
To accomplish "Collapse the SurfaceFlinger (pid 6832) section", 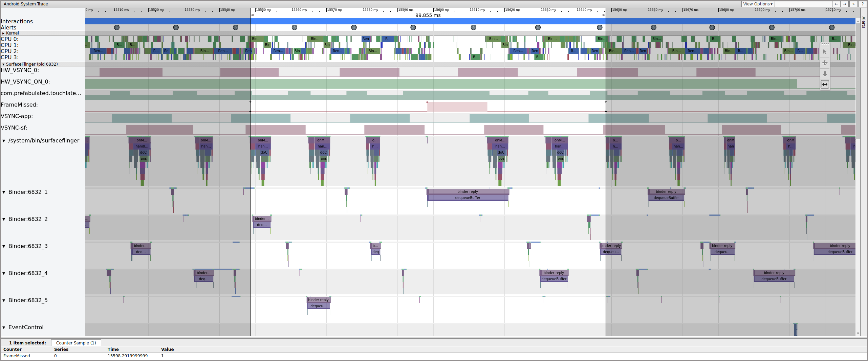I will tap(3, 64).
